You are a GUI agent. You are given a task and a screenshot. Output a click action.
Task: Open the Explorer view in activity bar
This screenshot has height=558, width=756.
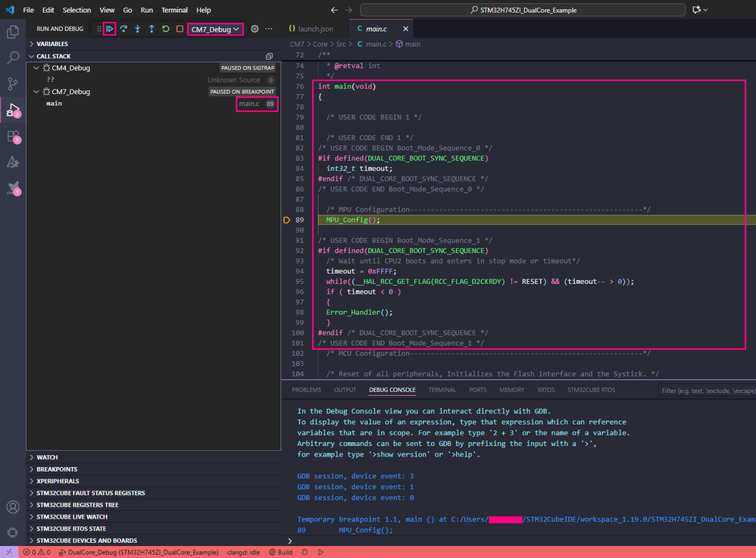(13, 32)
